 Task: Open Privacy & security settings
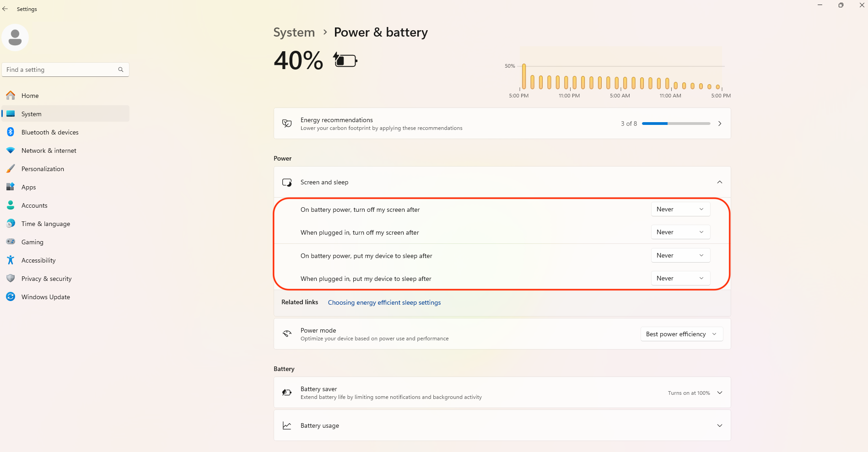(65, 279)
